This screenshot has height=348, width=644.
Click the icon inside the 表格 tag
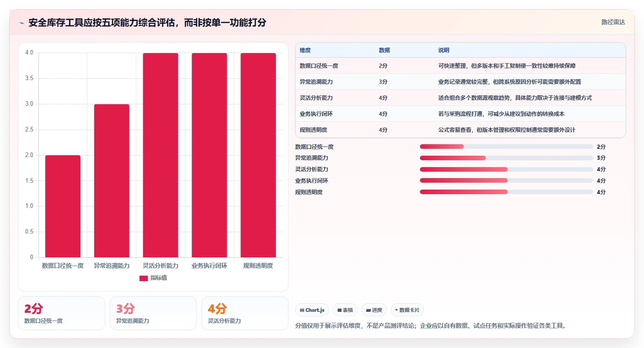pyautogui.click(x=339, y=310)
